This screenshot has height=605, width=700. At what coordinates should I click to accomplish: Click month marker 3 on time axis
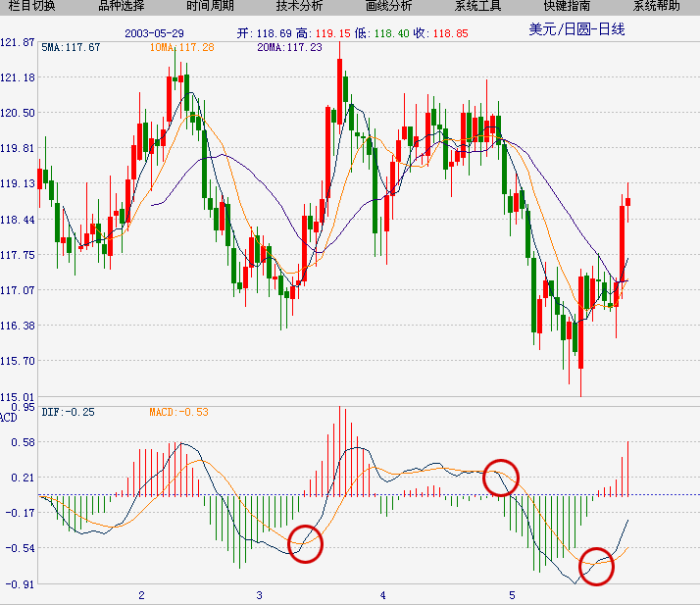(260, 595)
